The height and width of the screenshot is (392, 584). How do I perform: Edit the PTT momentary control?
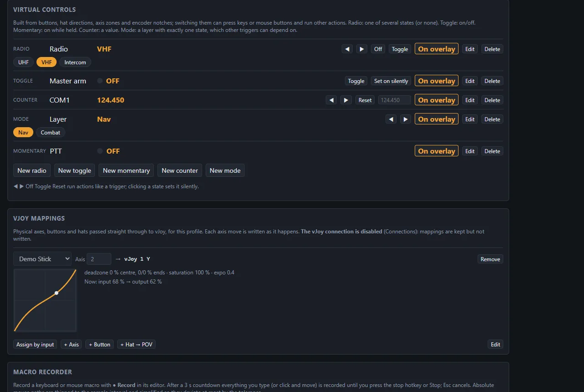pos(470,151)
